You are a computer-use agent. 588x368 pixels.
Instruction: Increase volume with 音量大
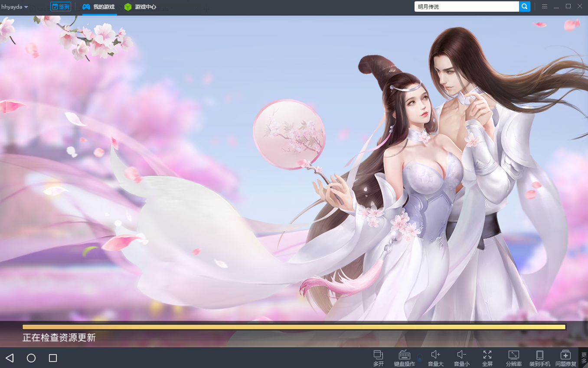(436, 358)
